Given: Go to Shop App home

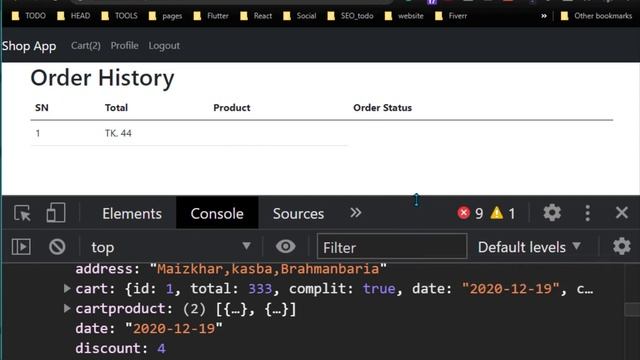Looking at the screenshot, I should [x=29, y=46].
